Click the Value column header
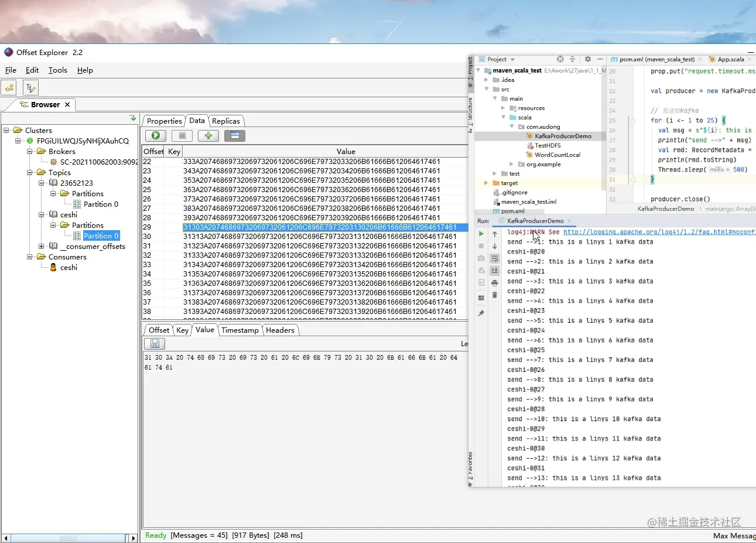Viewport: 756px width, 543px height. point(345,151)
